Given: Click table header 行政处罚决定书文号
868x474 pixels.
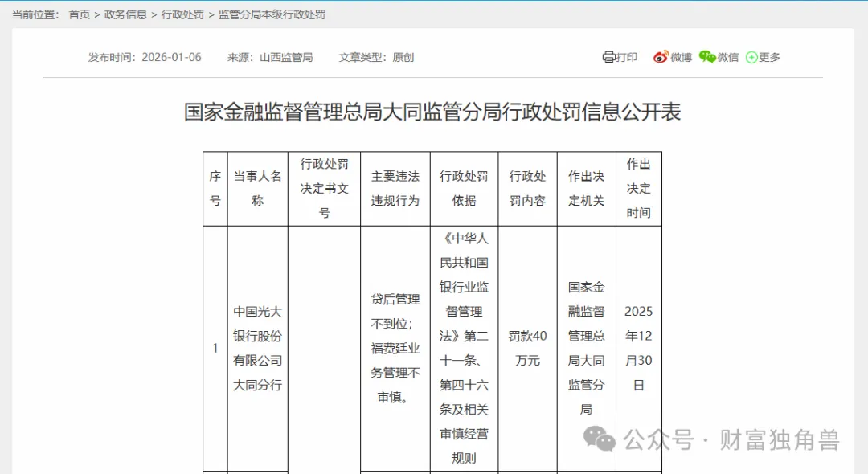Looking at the screenshot, I should [x=325, y=189].
